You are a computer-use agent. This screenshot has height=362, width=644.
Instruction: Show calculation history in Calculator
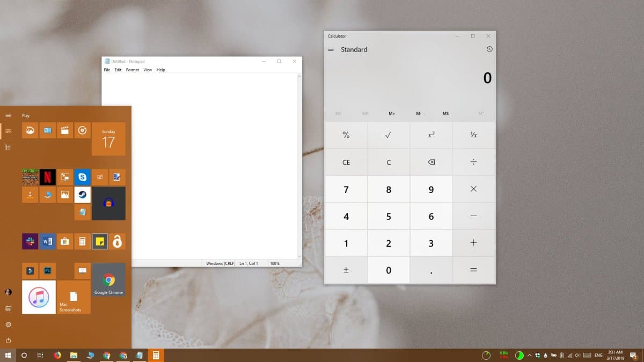[x=489, y=49]
